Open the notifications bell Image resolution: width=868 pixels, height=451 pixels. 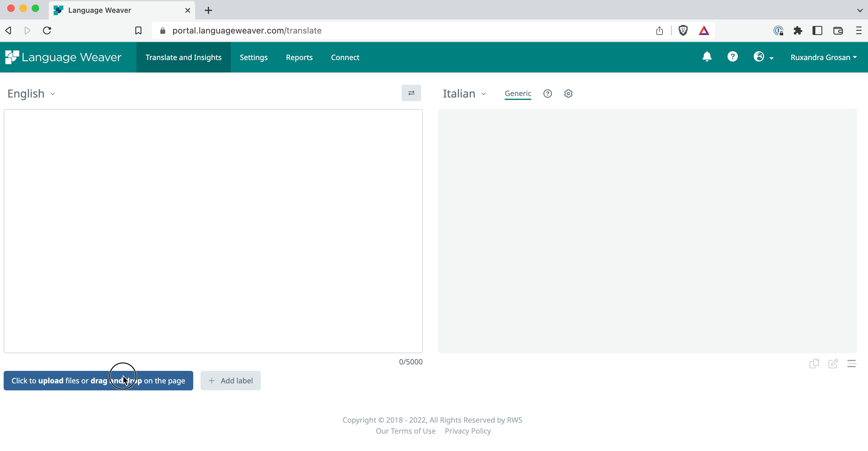(x=707, y=57)
